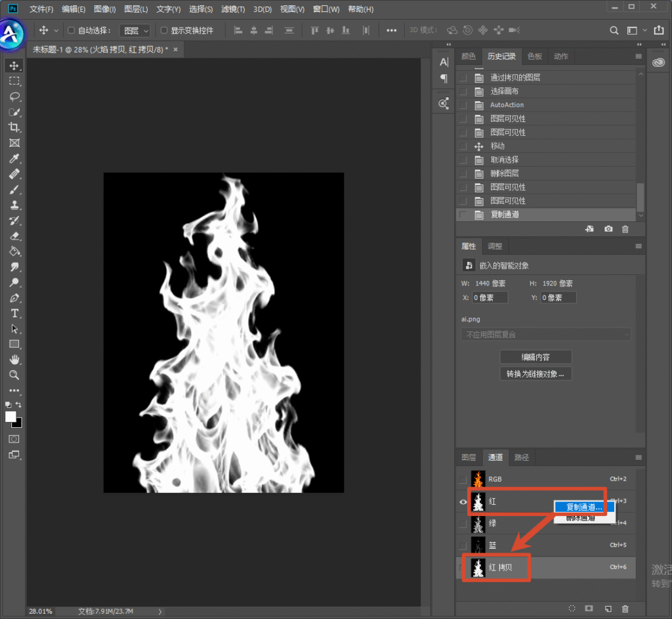672x619 pixels.
Task: Select the 红 拷贝 channel thumbnail
Action: pyautogui.click(x=478, y=567)
